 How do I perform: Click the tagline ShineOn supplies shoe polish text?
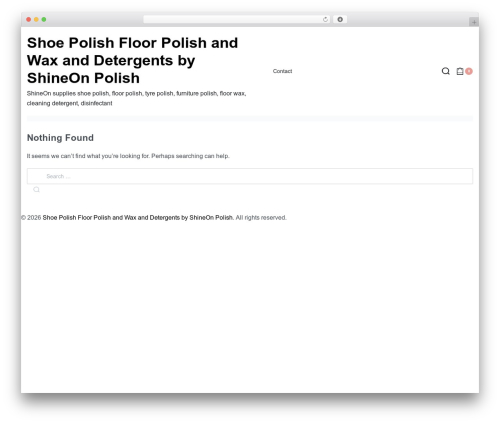point(136,98)
